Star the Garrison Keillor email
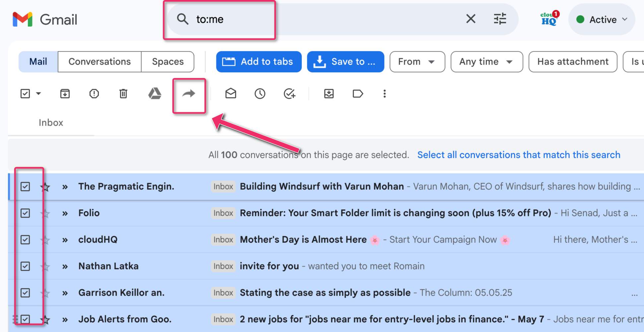 45,293
